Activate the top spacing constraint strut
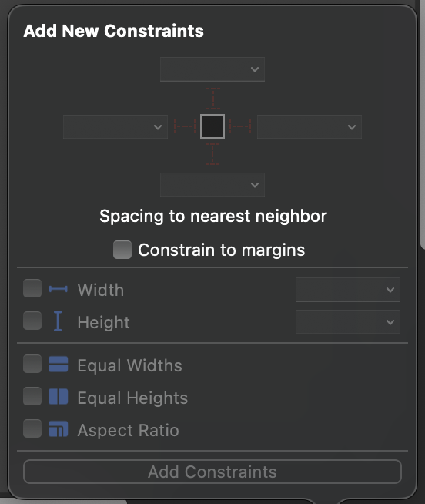The height and width of the screenshot is (504, 425). click(213, 99)
